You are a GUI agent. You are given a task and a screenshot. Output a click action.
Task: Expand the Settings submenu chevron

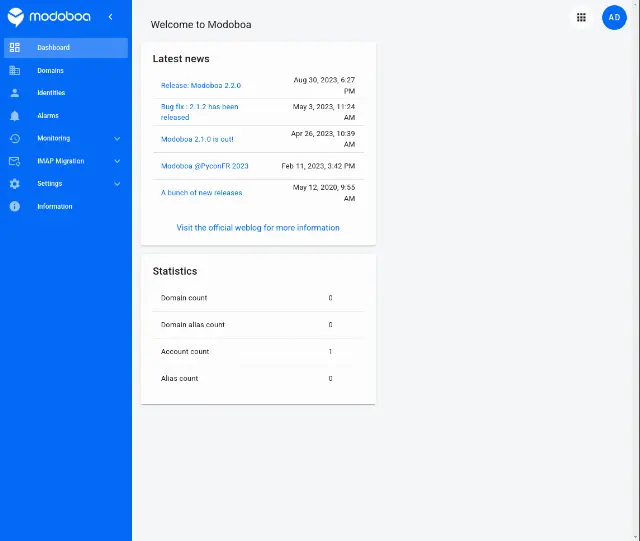pos(117,184)
